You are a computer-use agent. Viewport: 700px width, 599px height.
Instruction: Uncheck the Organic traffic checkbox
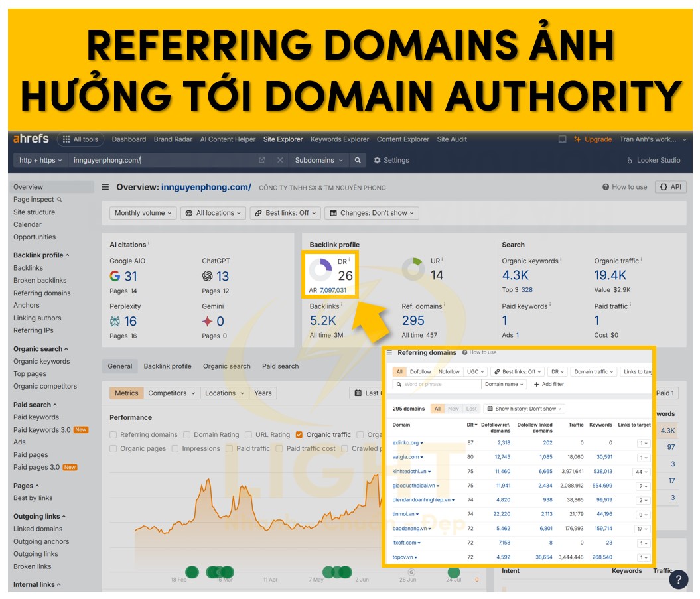click(299, 434)
